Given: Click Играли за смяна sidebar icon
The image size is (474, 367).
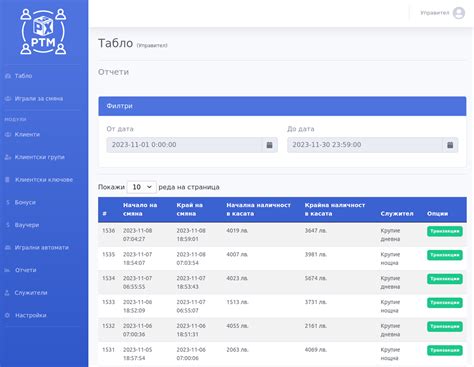Looking at the screenshot, I should 8,99.
